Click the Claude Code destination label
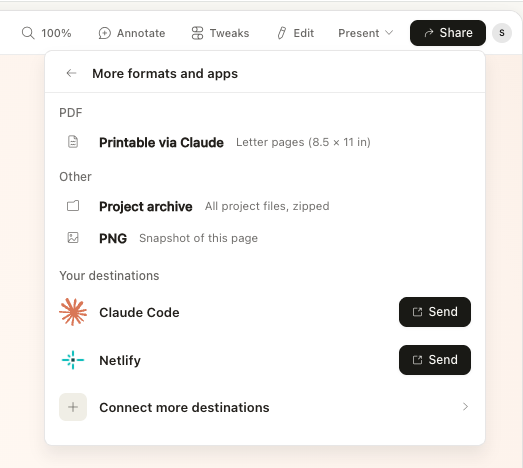The height and width of the screenshot is (468, 523). click(139, 313)
